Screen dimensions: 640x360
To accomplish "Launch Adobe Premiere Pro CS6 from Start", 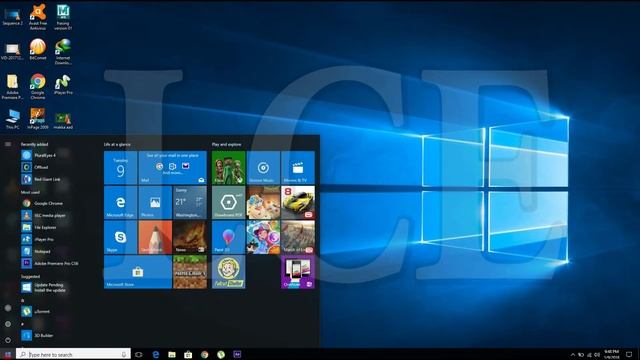I will (x=50, y=263).
